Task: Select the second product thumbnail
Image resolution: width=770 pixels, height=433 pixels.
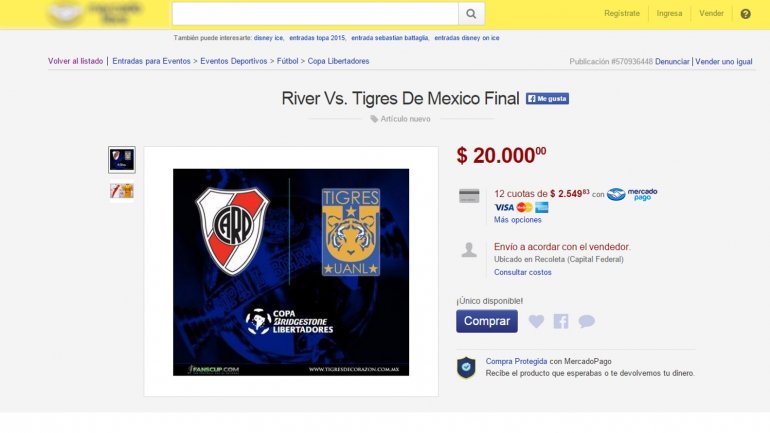Action: coord(122,191)
